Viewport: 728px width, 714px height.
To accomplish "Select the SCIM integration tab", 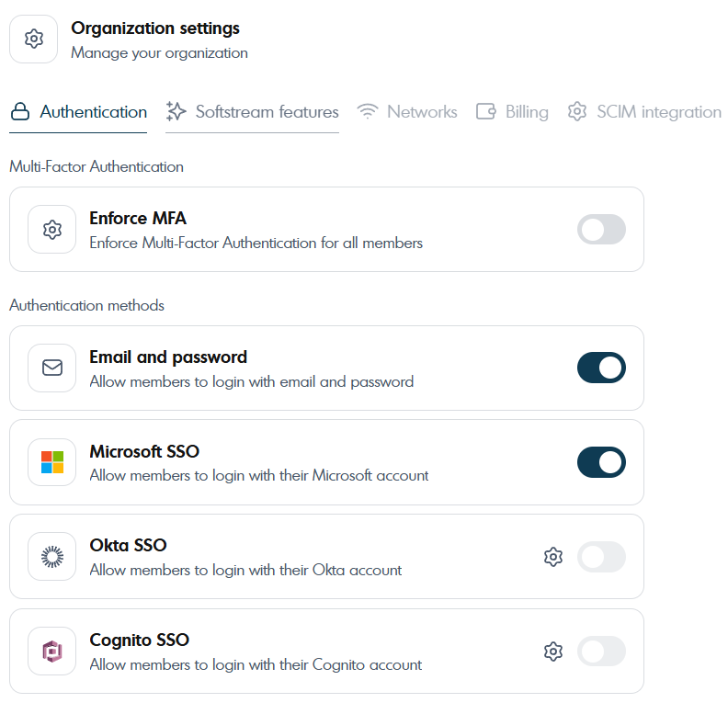I will pyautogui.click(x=644, y=112).
